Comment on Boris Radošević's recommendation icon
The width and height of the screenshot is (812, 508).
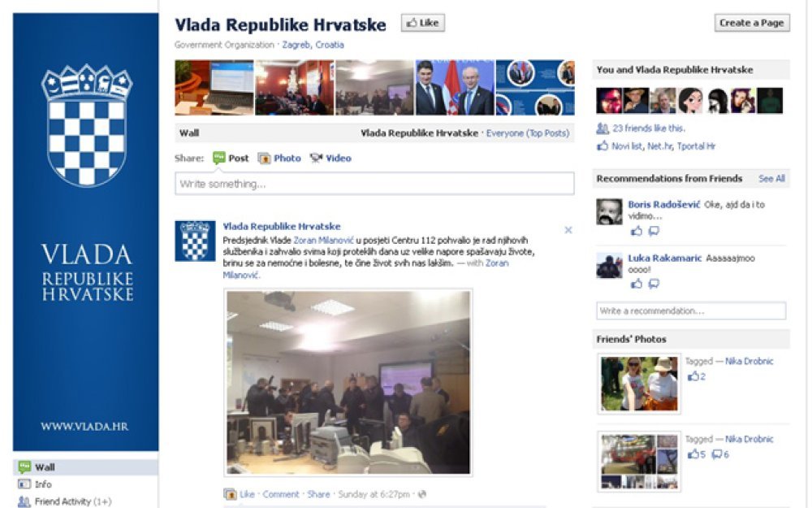(x=654, y=231)
